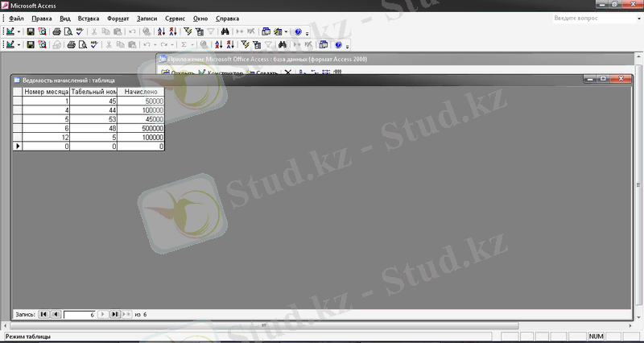This screenshot has width=644, height=343.
Task: Click the Sigma totals icon
Action: pyautogui.click(x=184, y=45)
